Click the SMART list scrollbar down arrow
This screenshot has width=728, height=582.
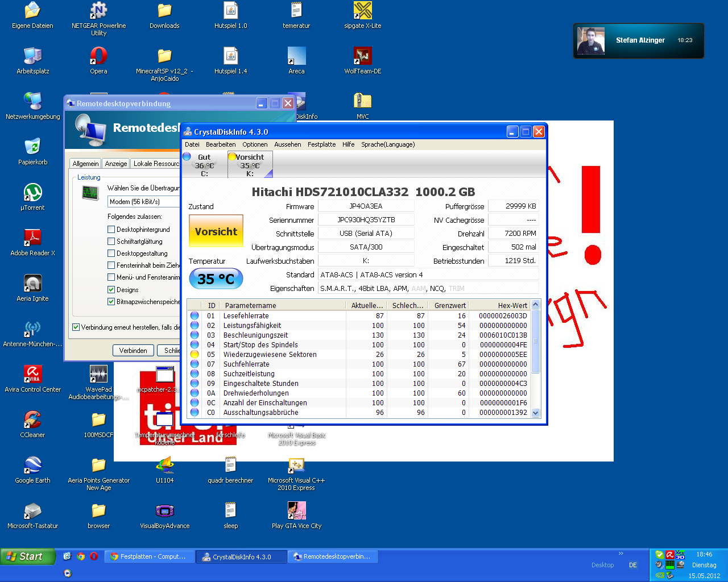pos(535,413)
